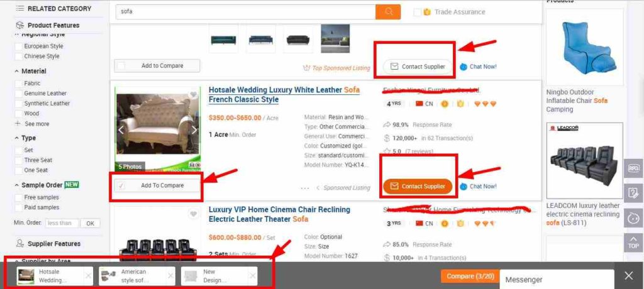Open blue inflatable chair product image

coord(584,46)
